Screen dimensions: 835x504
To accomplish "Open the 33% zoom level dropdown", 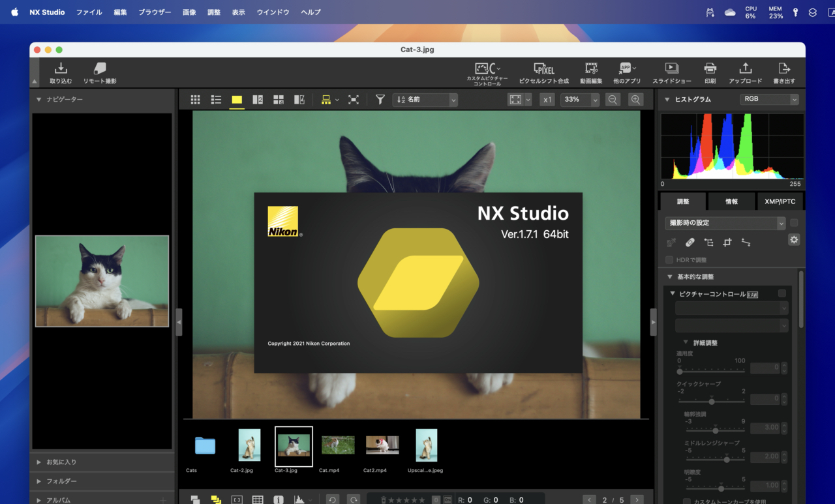I will [x=579, y=100].
